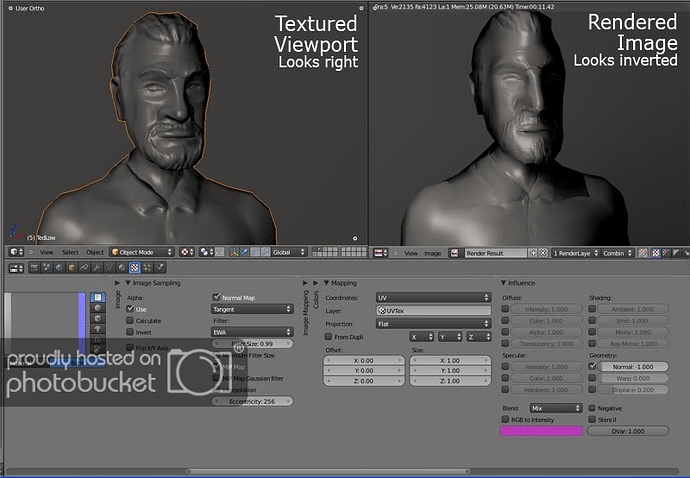
Task: Click the unlink icon after Render Result plus
Action: tap(543, 253)
